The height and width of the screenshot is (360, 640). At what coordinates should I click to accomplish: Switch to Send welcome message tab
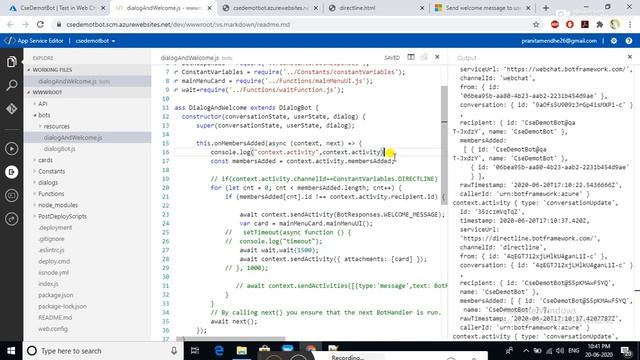coord(483,8)
